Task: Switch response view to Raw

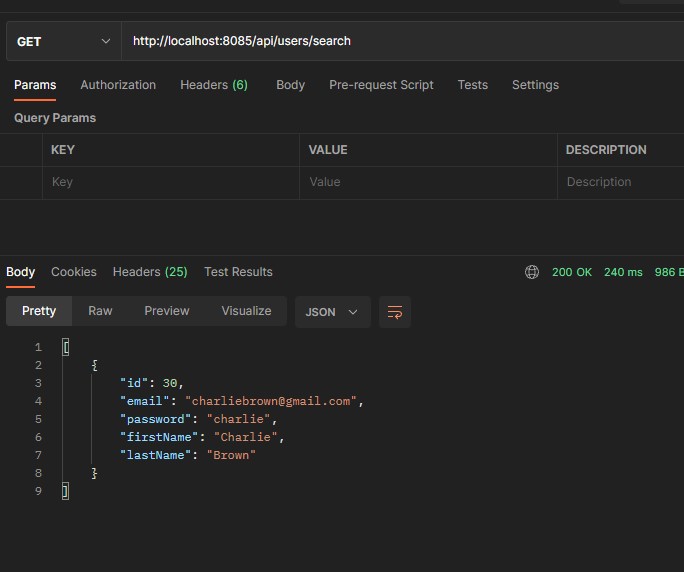Action: point(100,311)
